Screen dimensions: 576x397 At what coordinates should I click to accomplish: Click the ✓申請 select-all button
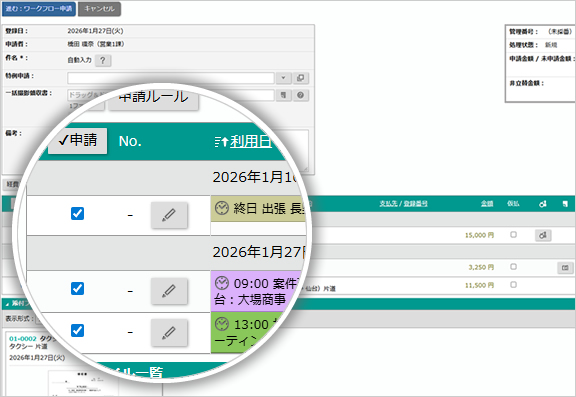click(x=78, y=140)
